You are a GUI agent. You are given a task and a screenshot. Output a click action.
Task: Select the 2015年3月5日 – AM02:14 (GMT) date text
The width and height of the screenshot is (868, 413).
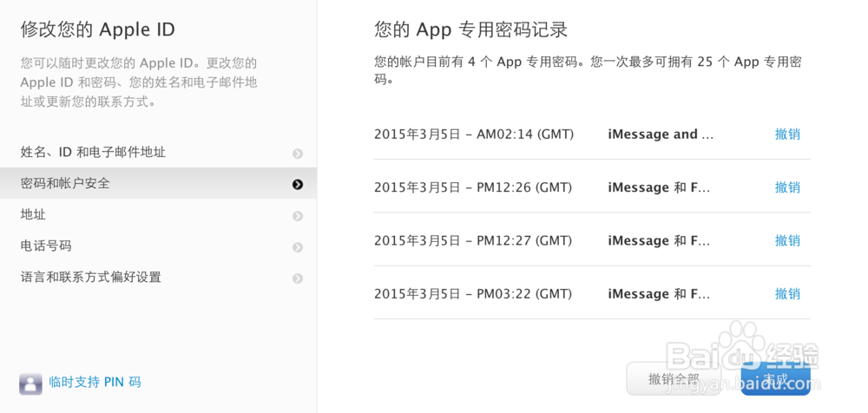coord(474,134)
